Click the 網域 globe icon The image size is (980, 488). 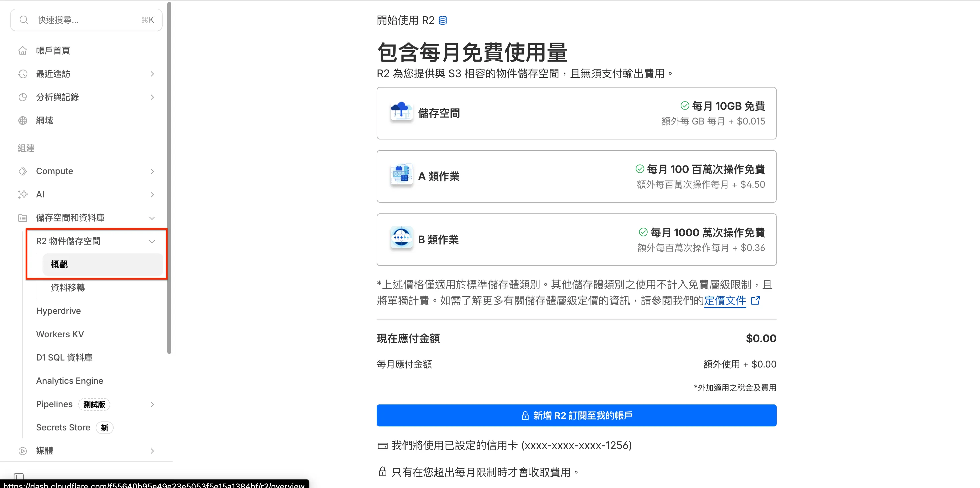pos(22,121)
